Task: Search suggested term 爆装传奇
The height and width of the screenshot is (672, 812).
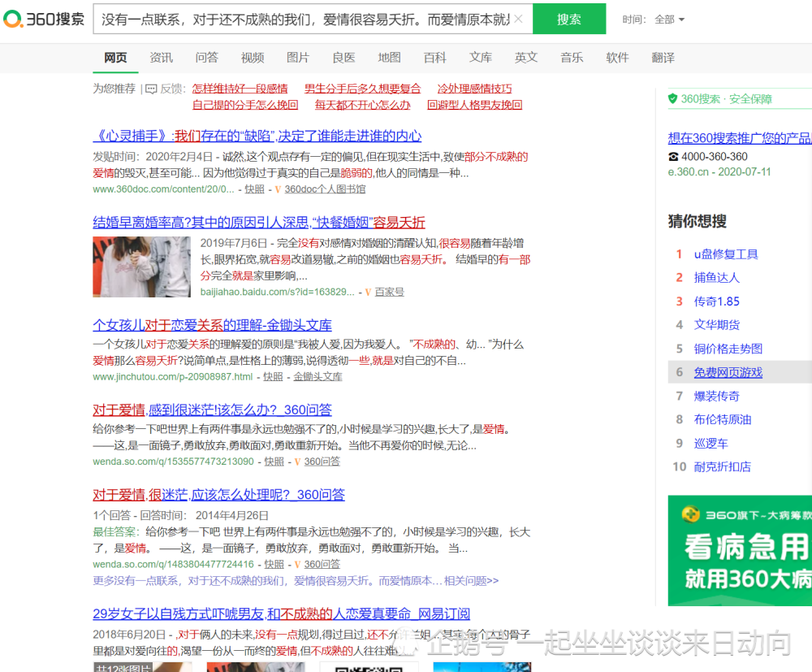Action: pos(717,396)
